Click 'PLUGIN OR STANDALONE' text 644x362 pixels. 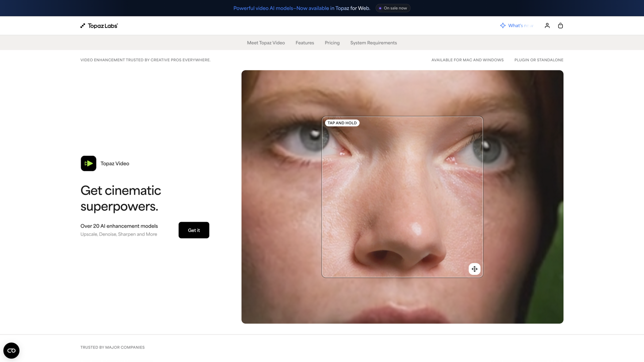tap(539, 60)
